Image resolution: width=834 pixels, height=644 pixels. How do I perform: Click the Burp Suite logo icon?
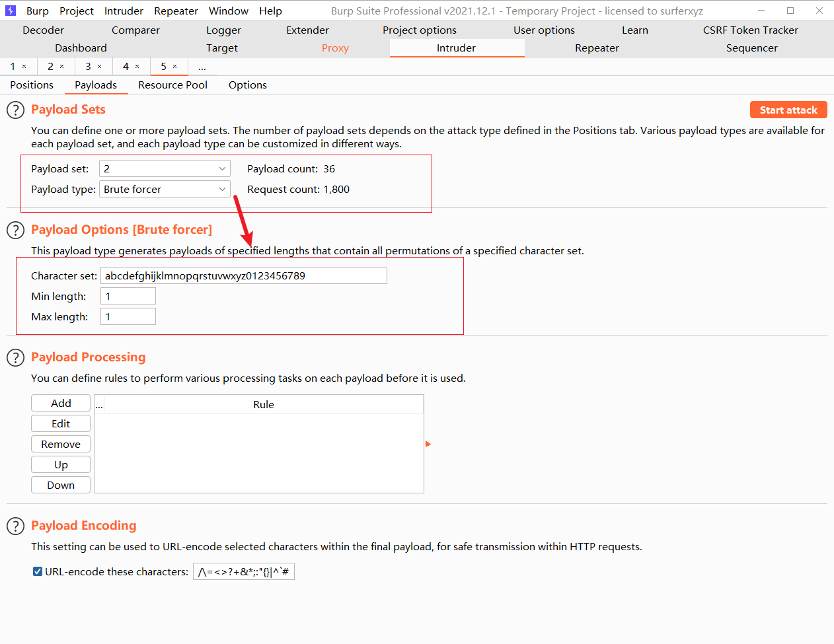click(x=11, y=11)
